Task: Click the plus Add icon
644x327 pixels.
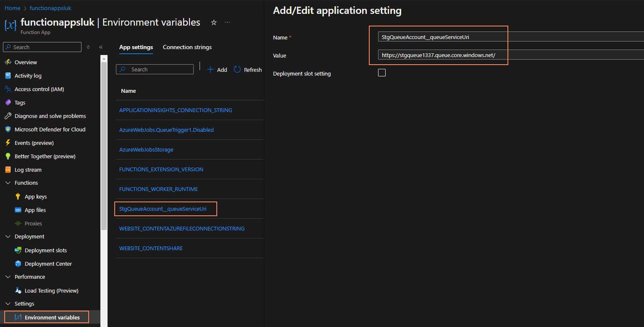Action: 210,70
